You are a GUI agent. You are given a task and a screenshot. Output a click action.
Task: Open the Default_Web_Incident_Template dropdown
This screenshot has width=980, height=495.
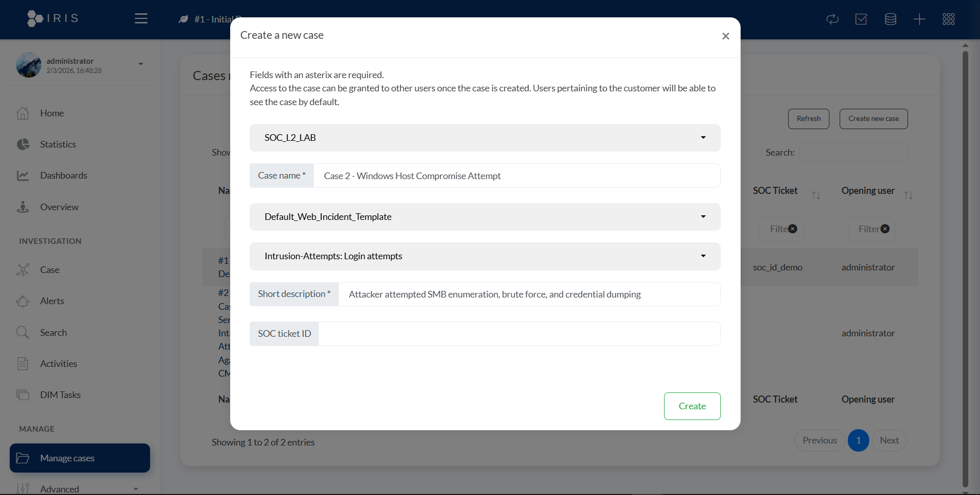pos(484,217)
